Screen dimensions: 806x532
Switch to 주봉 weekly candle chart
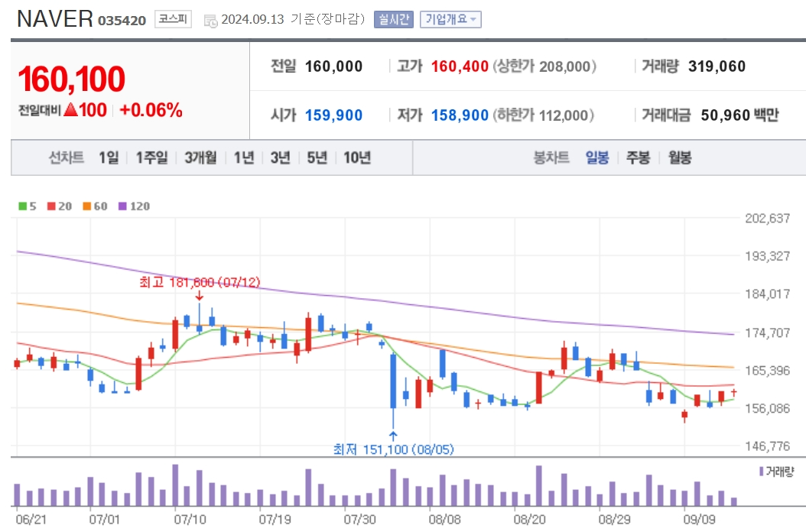coord(638,157)
